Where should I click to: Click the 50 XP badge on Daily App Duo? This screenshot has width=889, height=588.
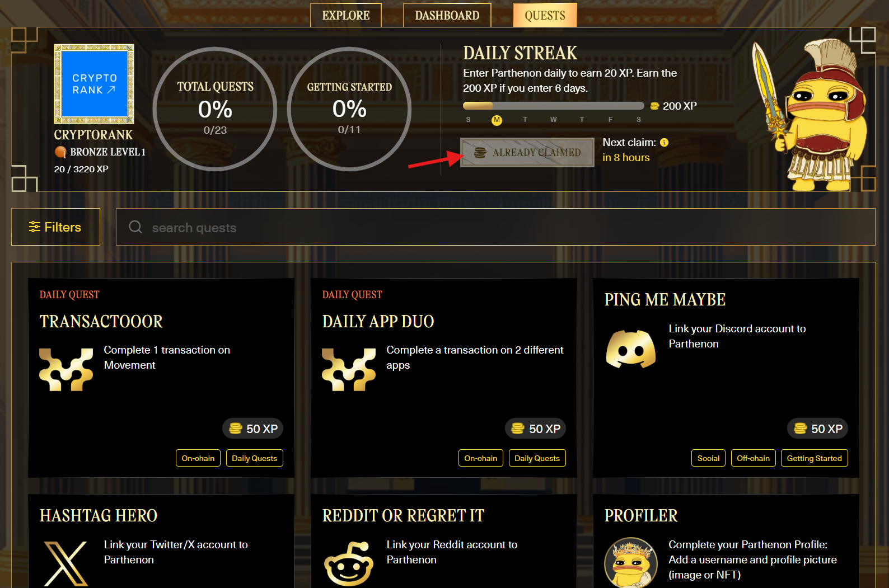coord(536,429)
